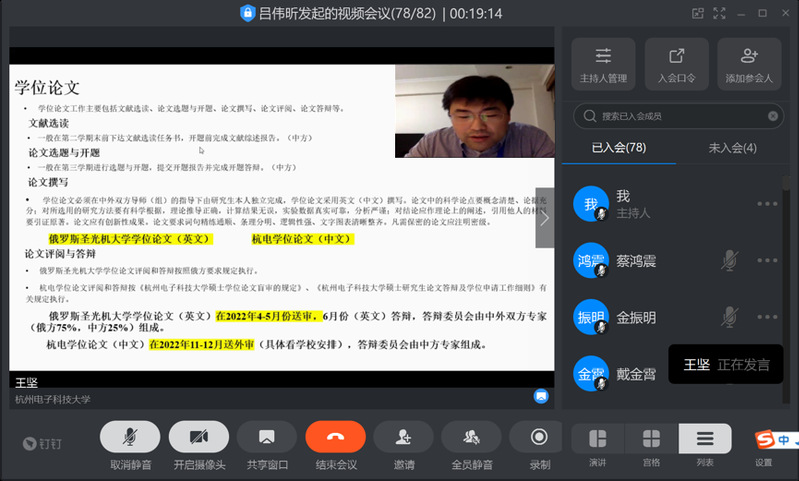Viewport: 799px width, 481px height.
Task: Open more options for 蔡鸿震
Action: tap(767, 260)
